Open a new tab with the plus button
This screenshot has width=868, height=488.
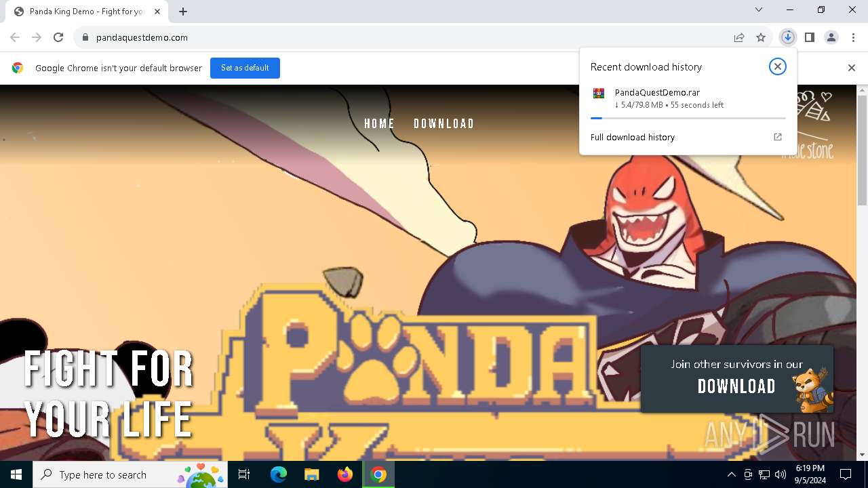coord(183,12)
